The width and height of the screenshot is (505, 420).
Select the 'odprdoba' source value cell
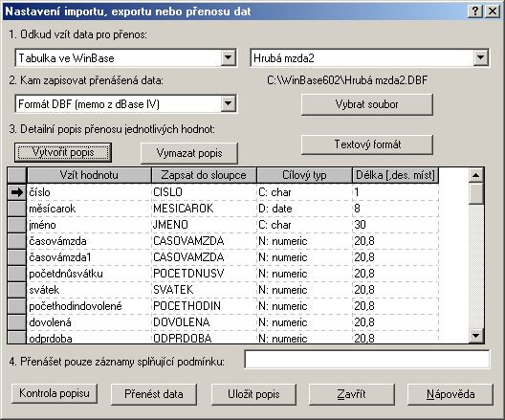[x=89, y=337]
